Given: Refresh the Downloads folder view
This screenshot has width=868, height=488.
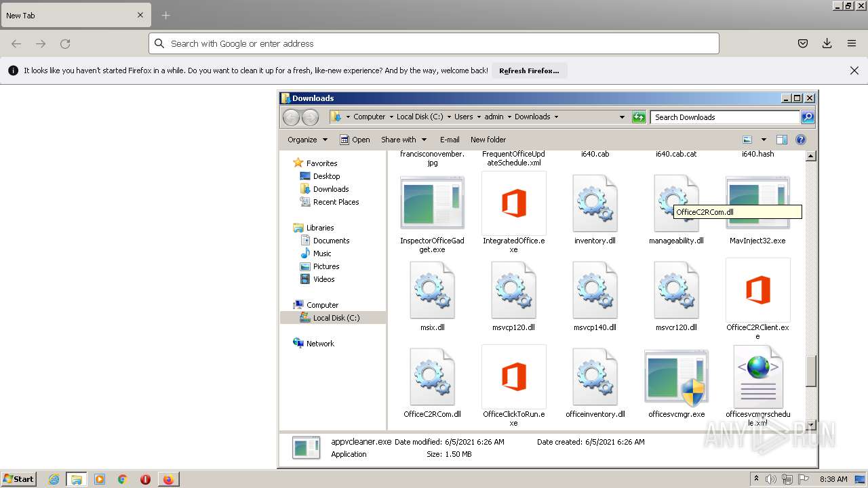Looking at the screenshot, I should point(639,117).
